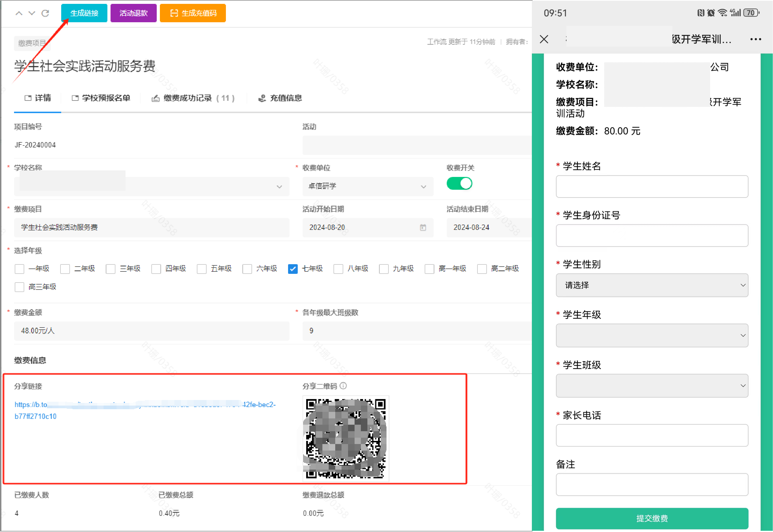Tap the Wi-Fi icon in the phone status bar
The image size is (773, 532).
[722, 13]
